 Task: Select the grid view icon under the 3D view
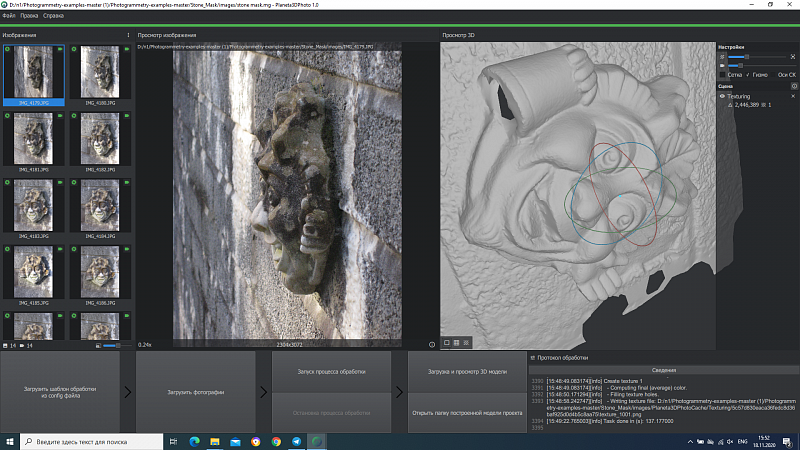[455, 343]
